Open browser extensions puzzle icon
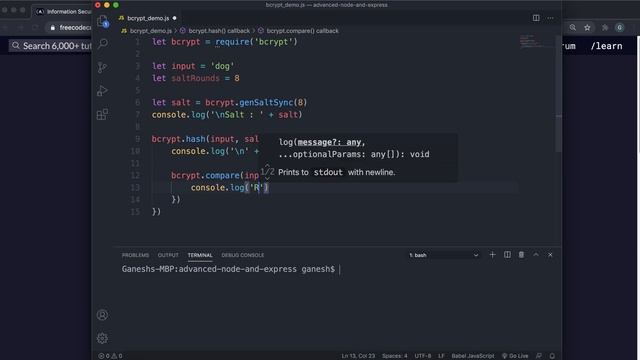 point(605,27)
